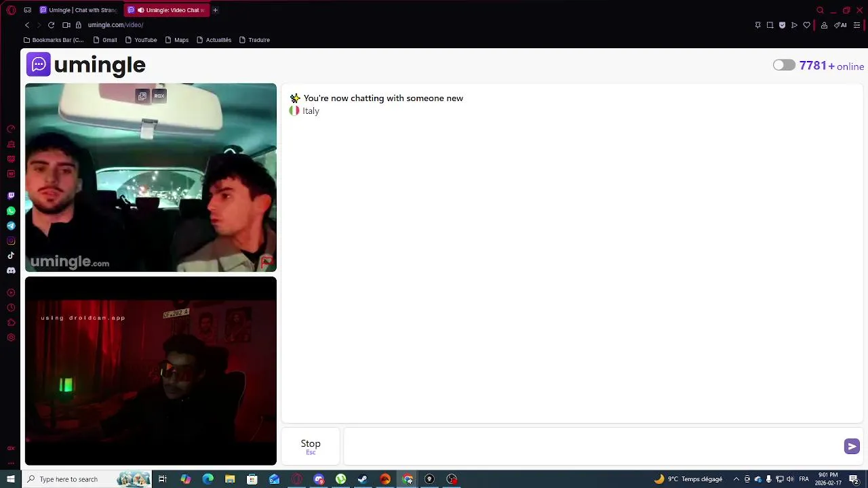Open Discord in sidebar
The width and height of the screenshot is (868, 488).
11,270
